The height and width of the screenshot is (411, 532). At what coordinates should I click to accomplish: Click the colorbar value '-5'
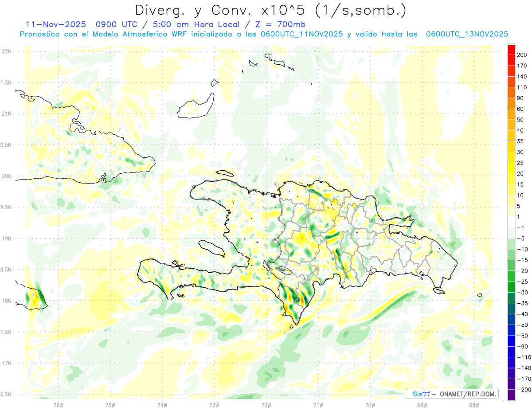pos(521,239)
